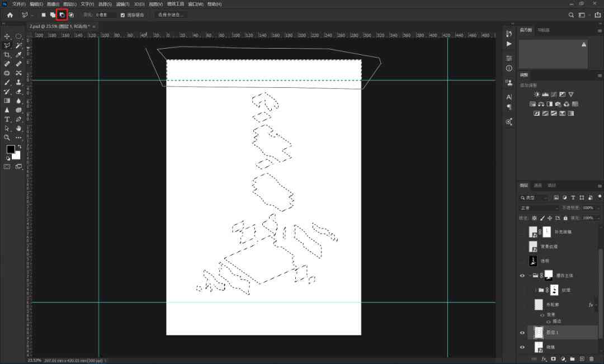Viewport: 604px width, 364px height.
Task: Select the Clone Stamp tool
Action: (18, 82)
